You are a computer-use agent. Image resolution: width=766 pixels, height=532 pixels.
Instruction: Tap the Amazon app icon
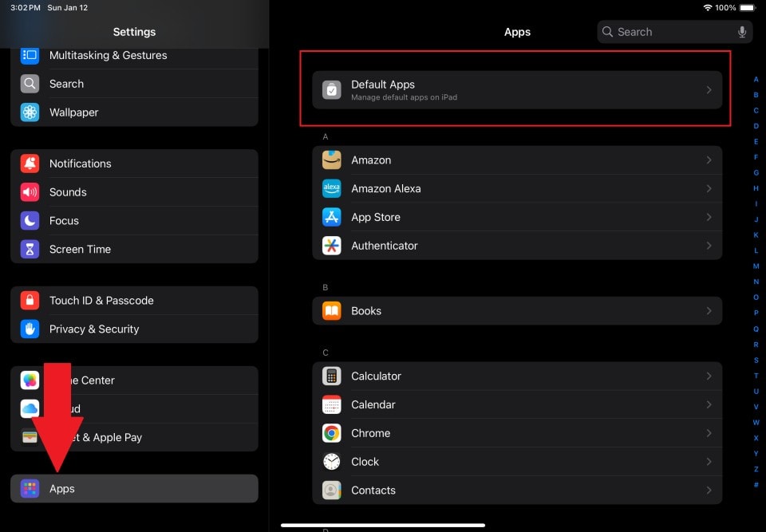pos(331,160)
